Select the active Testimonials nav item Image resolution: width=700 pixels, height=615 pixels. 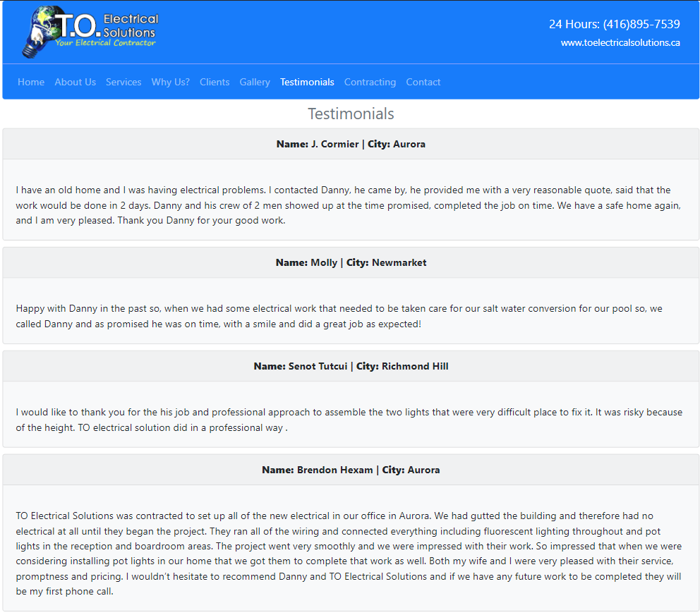307,82
